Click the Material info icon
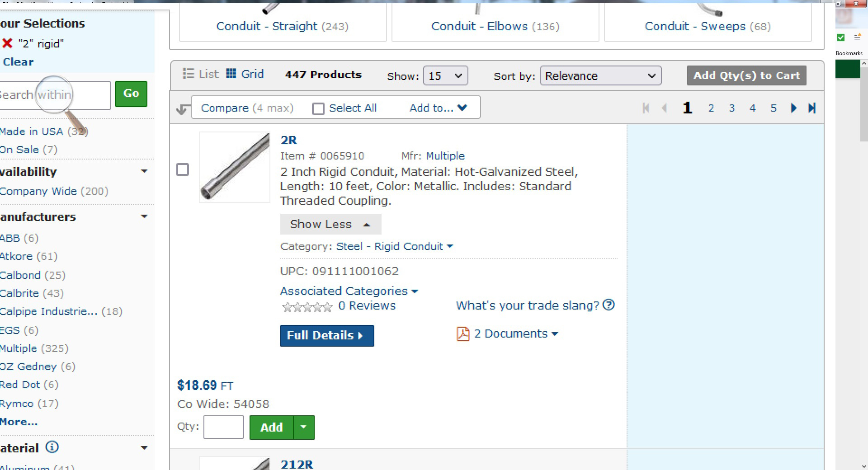 pyautogui.click(x=52, y=447)
